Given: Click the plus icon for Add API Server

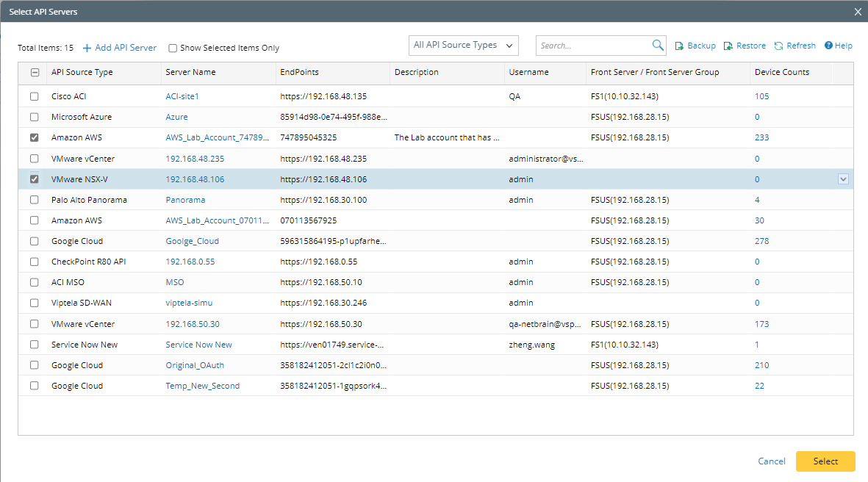Looking at the screenshot, I should coord(87,48).
